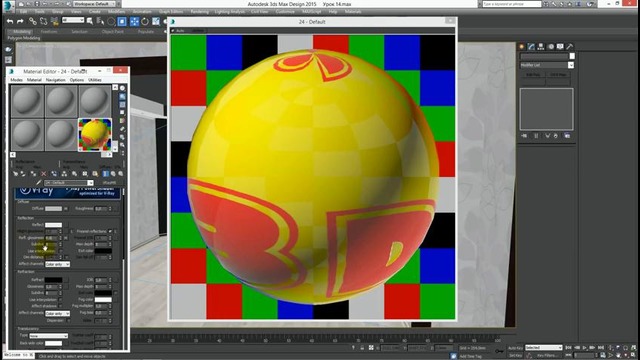Switch to the Freeform ribbon tab

pyautogui.click(x=49, y=31)
